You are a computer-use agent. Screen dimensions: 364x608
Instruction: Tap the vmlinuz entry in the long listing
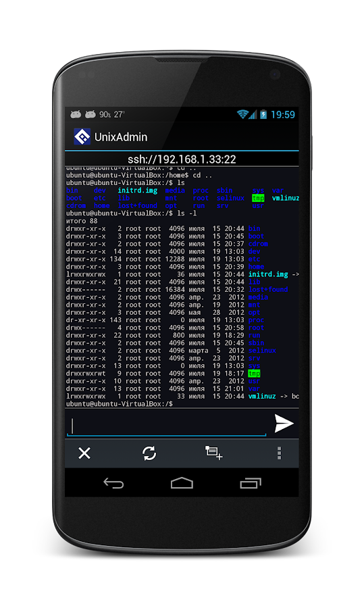click(262, 397)
